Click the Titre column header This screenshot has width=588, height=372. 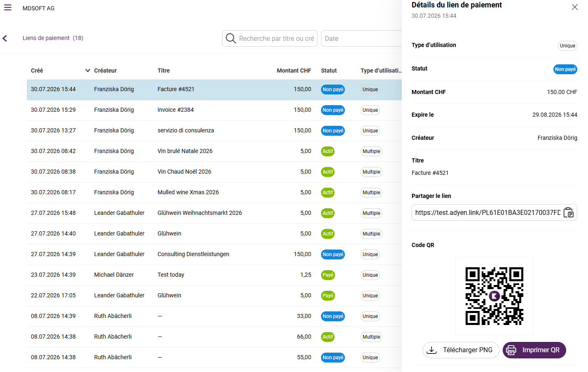click(164, 71)
